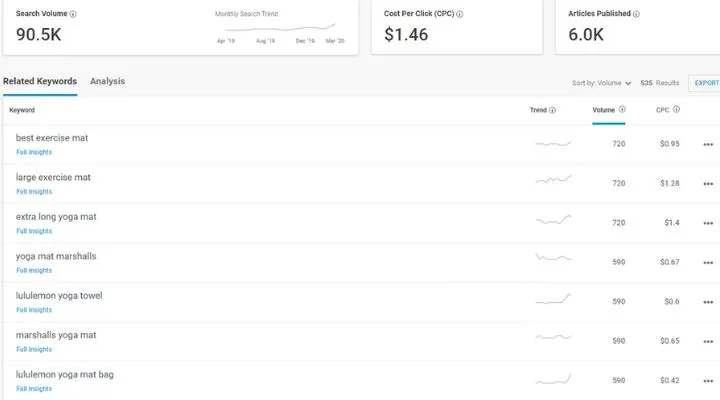Viewport: 720px width, 400px height.
Task: Click the Monthly Search Trend chart
Action: 281,28
